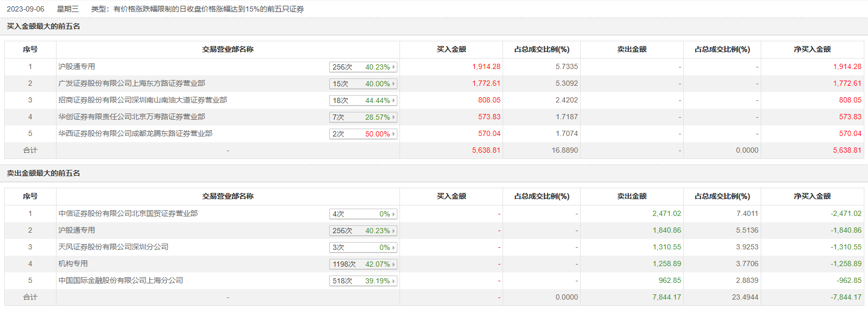Click the 卖出金额最大的前五名 section heading
868x309 pixels.
(x=43, y=173)
